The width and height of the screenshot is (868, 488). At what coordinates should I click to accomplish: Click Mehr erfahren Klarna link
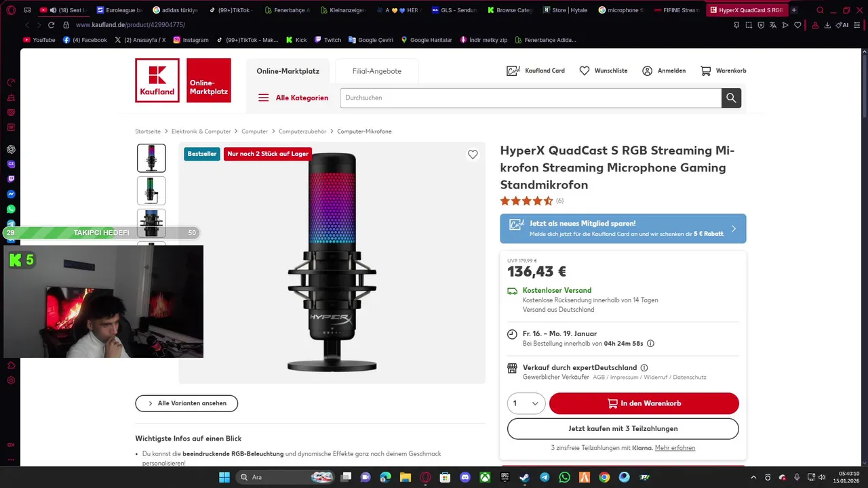pyautogui.click(x=675, y=448)
